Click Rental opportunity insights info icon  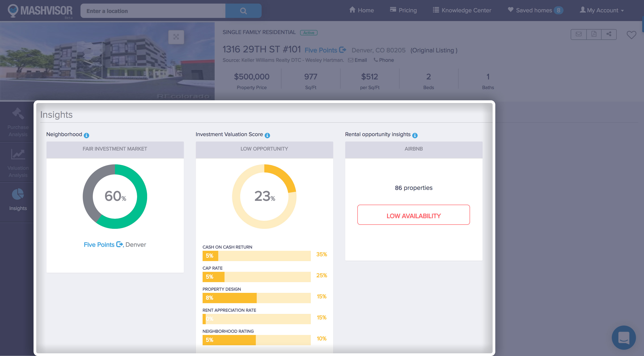415,135
